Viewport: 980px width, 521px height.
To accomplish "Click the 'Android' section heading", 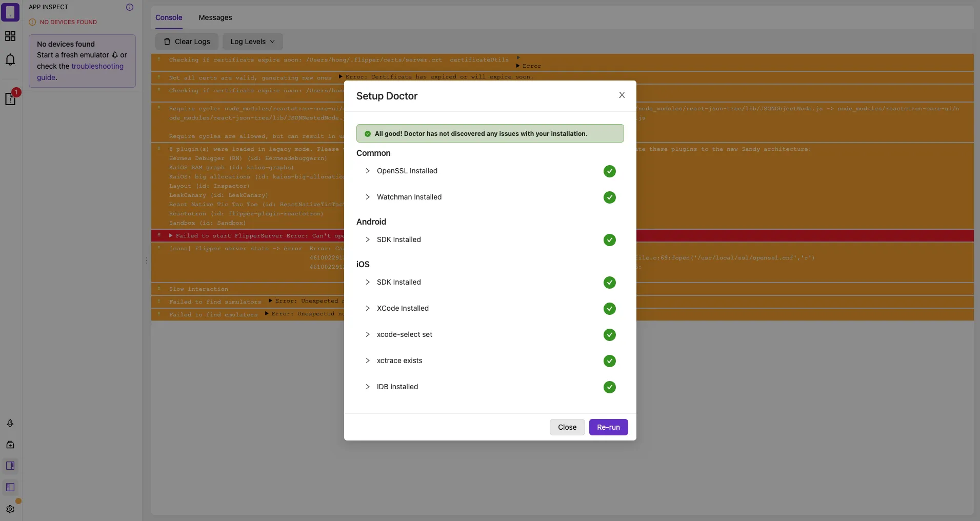I will pyautogui.click(x=371, y=222).
